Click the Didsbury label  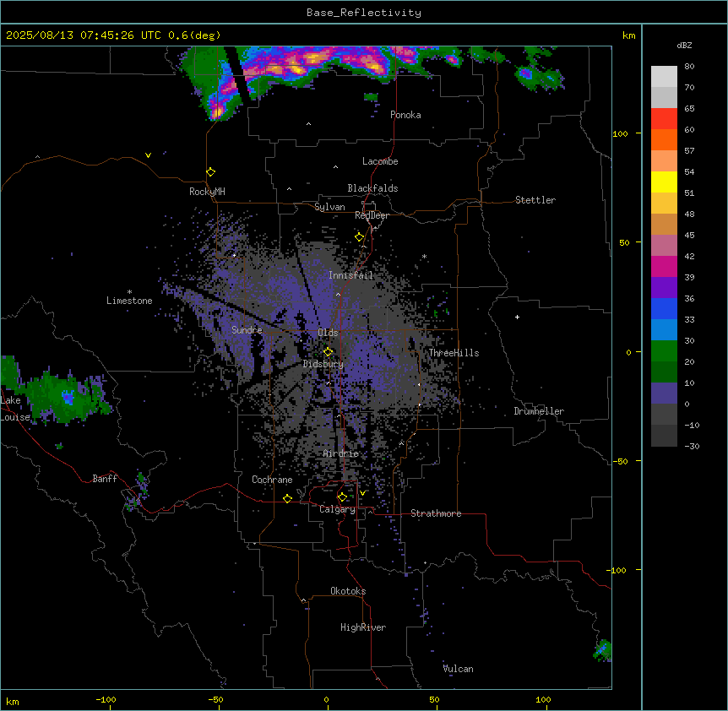coord(323,364)
